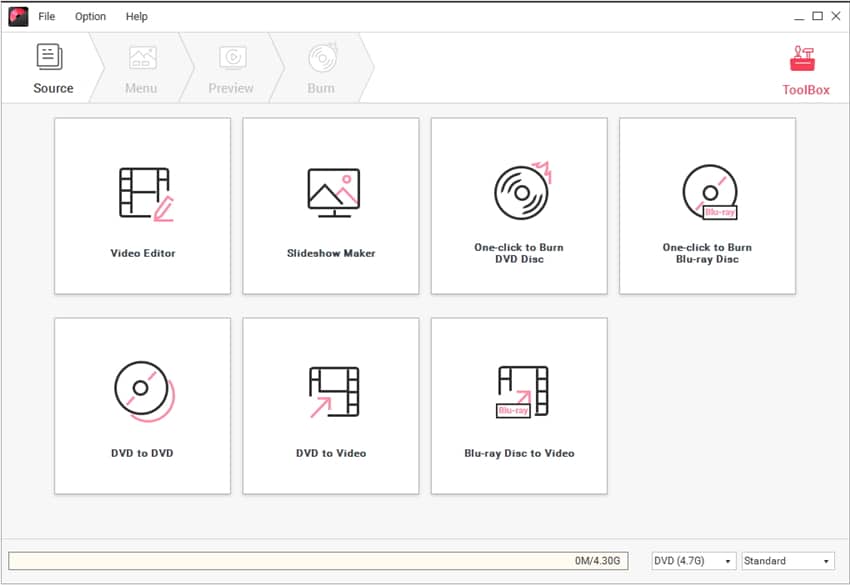
Task: Select One-click to Burn DVD Disc
Action: (519, 206)
